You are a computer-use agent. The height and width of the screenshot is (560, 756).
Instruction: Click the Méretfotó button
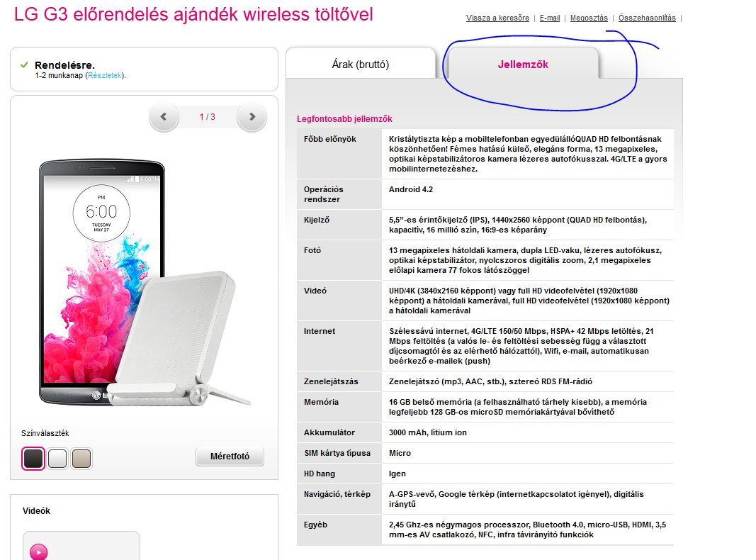click(230, 457)
